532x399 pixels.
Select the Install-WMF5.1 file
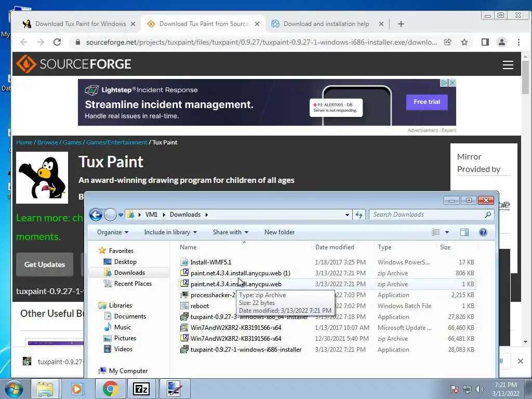(x=211, y=262)
